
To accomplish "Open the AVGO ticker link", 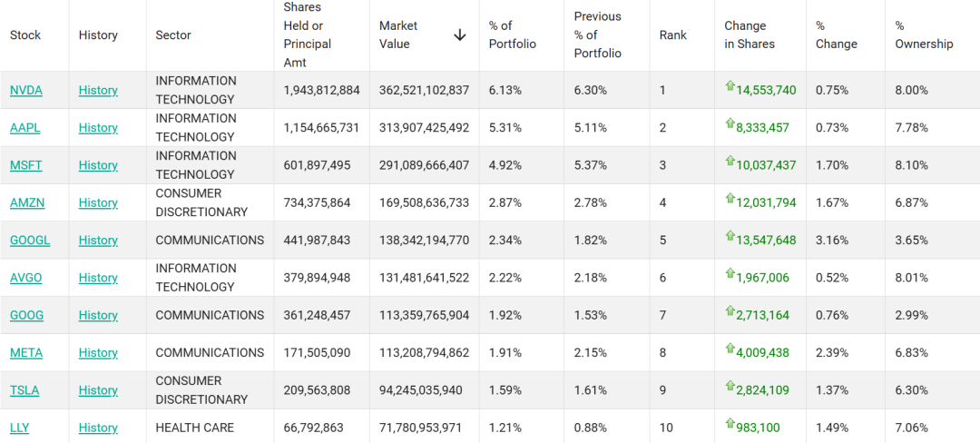I will point(26,278).
